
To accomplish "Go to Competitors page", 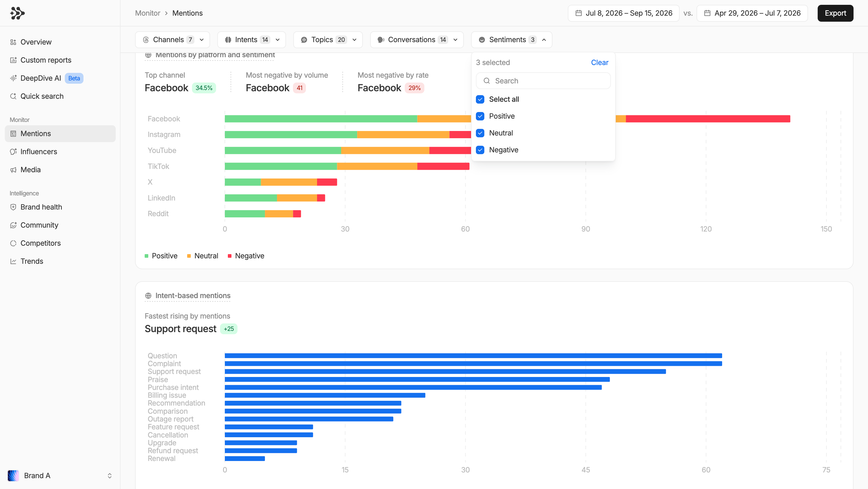I will 60,243.
